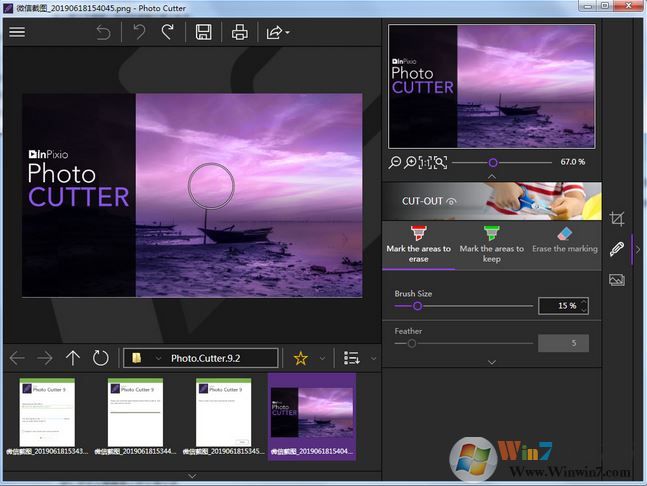Expand the favorites star dropdown arrow
The height and width of the screenshot is (486, 647).
pos(322,358)
